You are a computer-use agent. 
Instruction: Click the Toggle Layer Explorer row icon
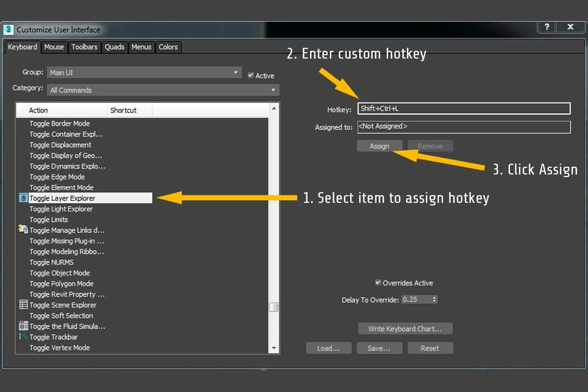click(23, 198)
